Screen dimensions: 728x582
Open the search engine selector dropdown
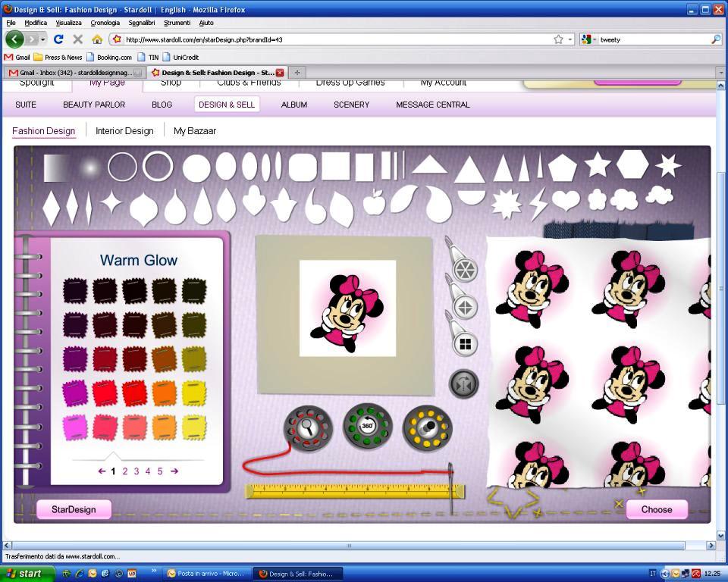(x=588, y=39)
